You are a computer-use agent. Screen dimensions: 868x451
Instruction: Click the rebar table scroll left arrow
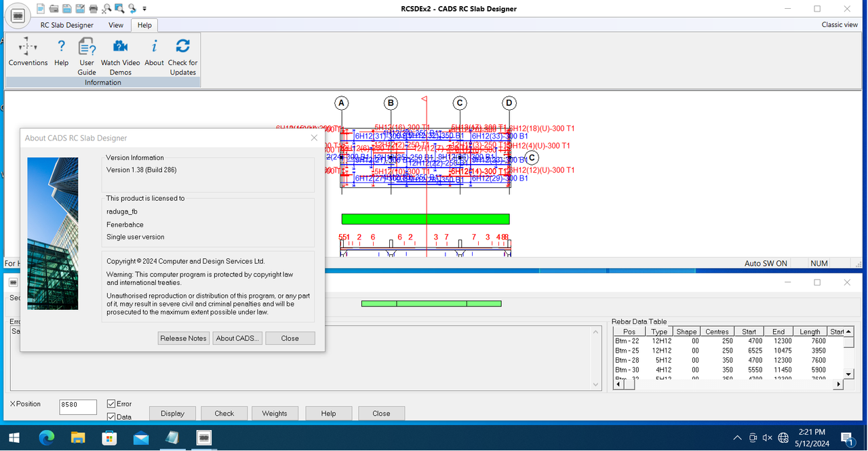618,384
